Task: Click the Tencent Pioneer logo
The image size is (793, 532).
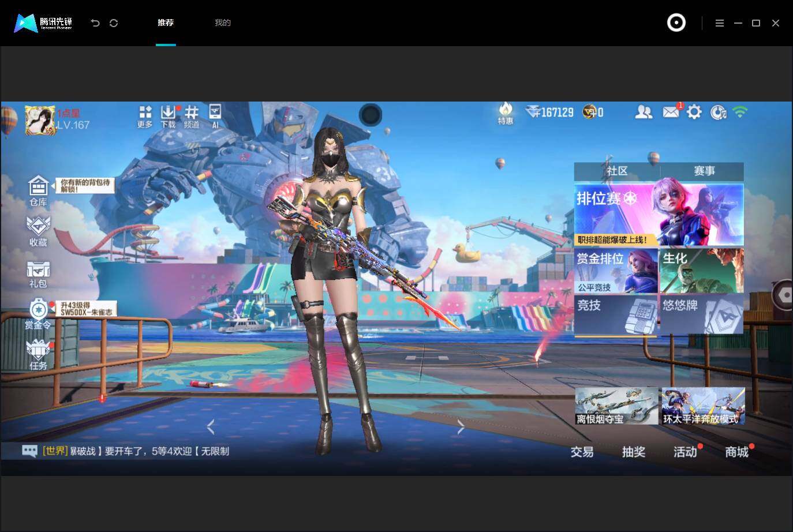Action: [43, 23]
